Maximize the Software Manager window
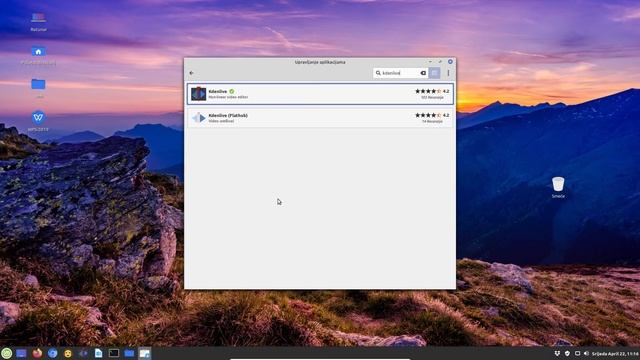This screenshot has height=360, width=640. [440, 62]
